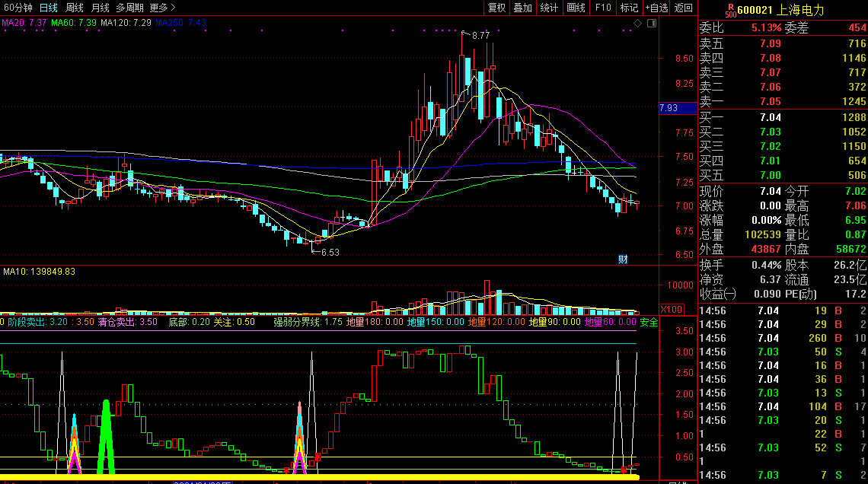Open the 统计 statistics button

click(x=549, y=8)
